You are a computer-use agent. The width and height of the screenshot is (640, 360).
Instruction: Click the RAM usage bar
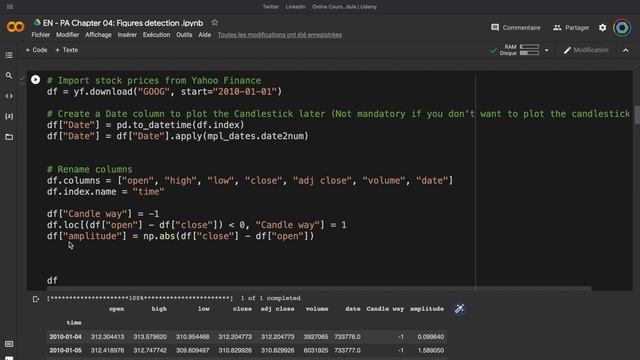coord(529,47)
